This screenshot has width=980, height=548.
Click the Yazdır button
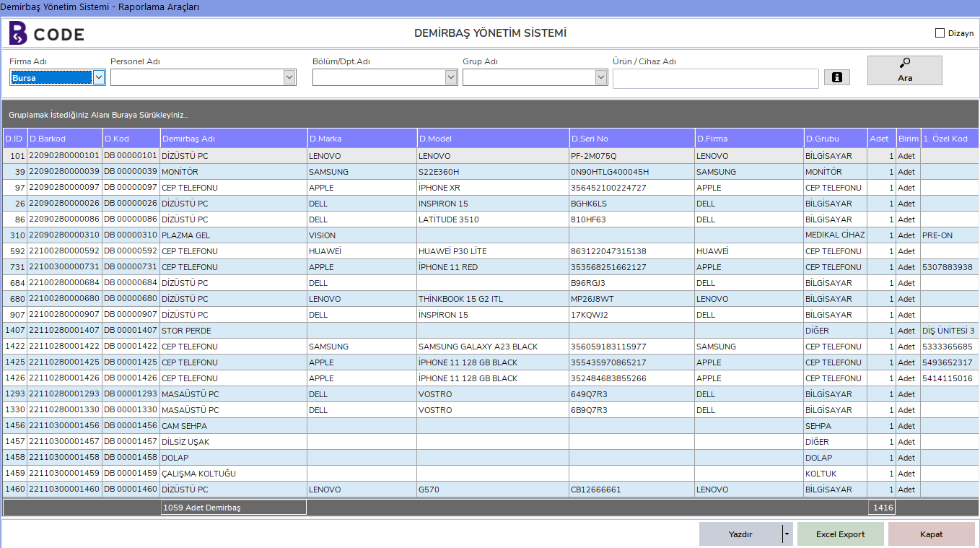[740, 534]
